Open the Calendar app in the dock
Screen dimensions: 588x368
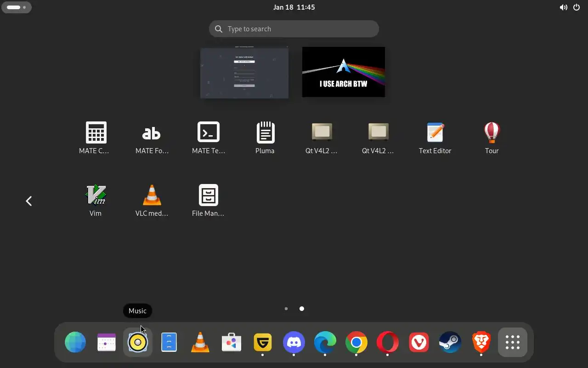tap(107, 342)
